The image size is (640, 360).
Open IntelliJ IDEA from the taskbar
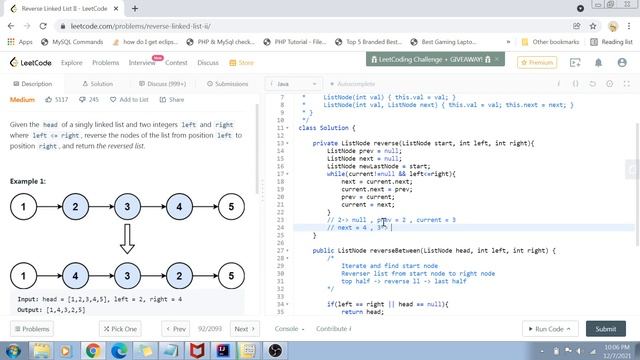223,351
